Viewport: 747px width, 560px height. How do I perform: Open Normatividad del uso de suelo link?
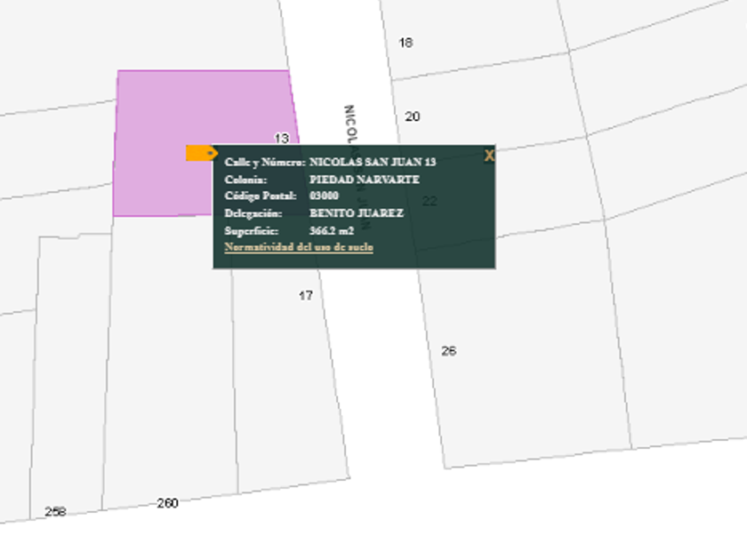click(299, 247)
